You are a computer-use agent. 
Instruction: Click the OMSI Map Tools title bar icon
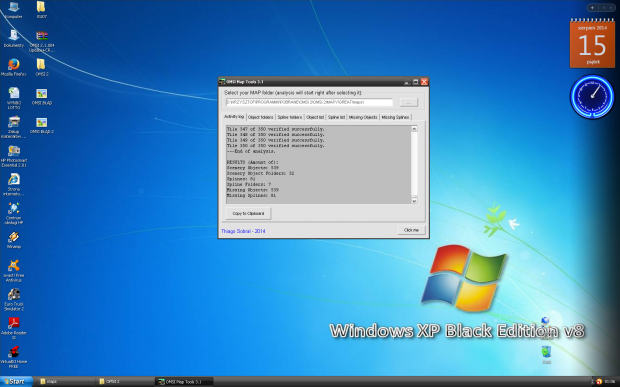222,82
